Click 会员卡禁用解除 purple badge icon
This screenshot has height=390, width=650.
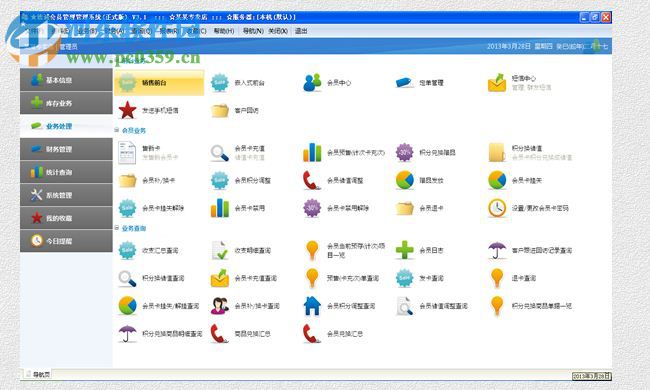click(312, 208)
